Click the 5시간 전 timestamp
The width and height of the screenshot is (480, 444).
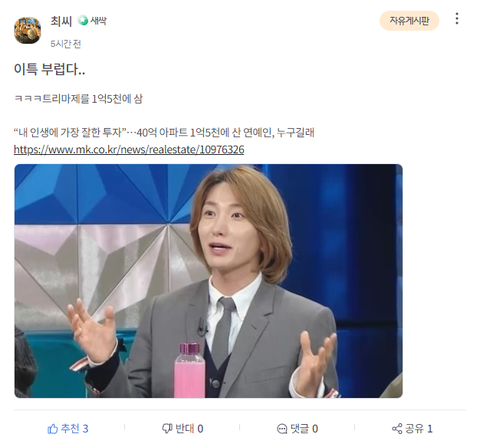(x=66, y=44)
